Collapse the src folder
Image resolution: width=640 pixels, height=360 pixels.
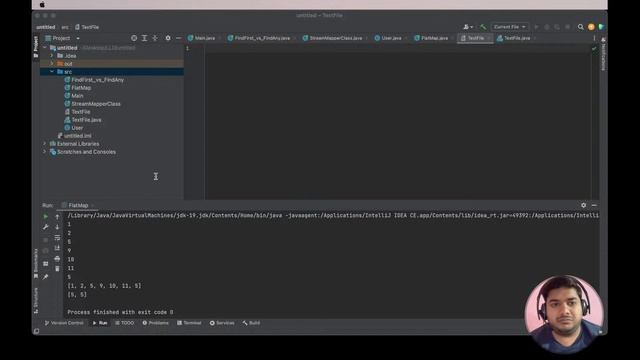click(x=52, y=71)
